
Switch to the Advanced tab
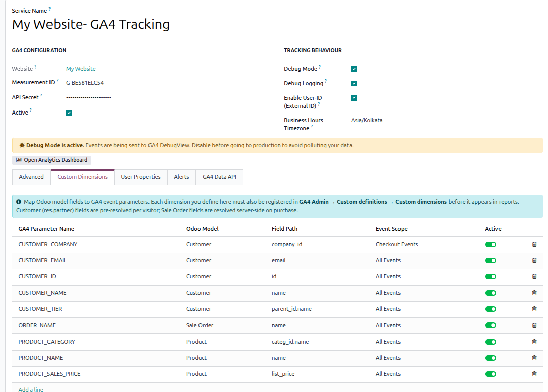(x=31, y=177)
